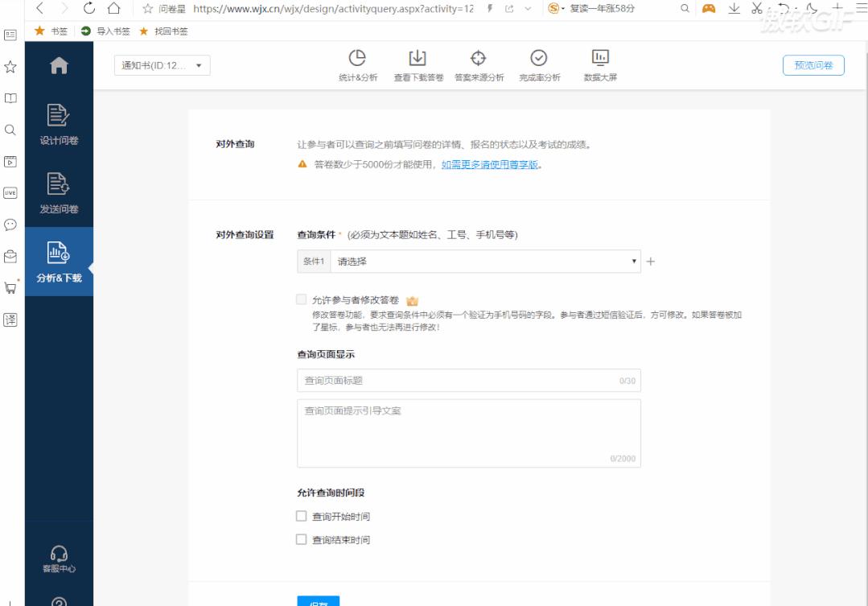868x606 pixels.
Task: Check the 查询开始时间 option
Action: tap(302, 516)
